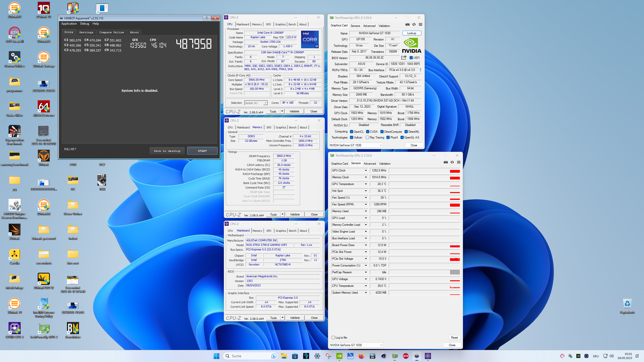Switch to Compare Online tab in Aquamark
This screenshot has height=362, width=644.
point(111,32)
